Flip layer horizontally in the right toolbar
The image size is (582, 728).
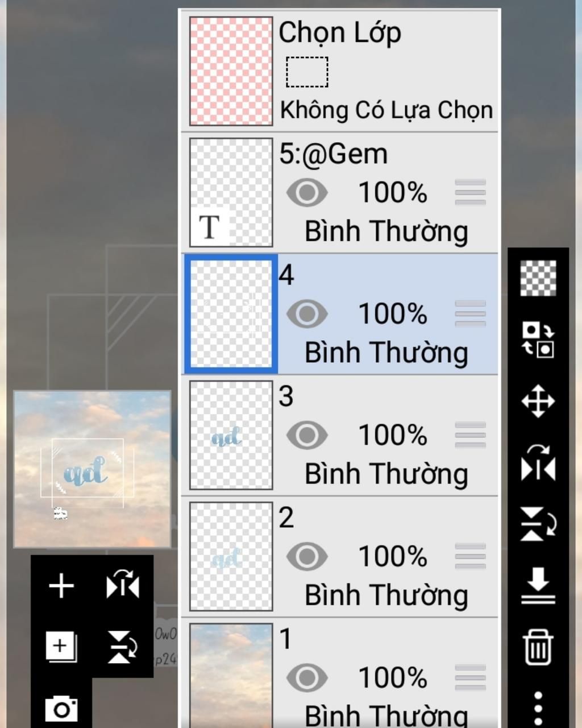pos(538,463)
